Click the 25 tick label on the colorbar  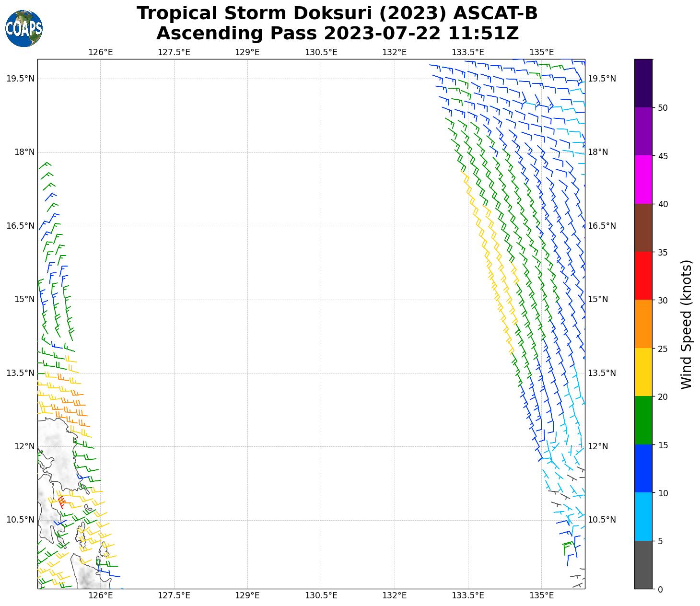663,349
